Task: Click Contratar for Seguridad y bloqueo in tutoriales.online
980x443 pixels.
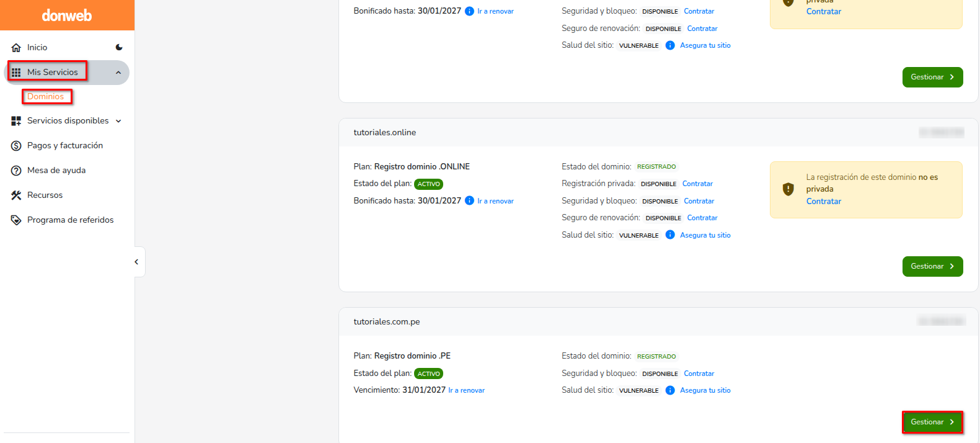Action: 699,201
